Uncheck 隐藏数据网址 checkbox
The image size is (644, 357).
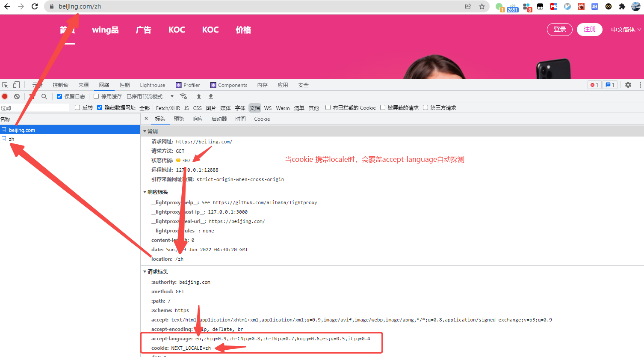click(x=100, y=107)
